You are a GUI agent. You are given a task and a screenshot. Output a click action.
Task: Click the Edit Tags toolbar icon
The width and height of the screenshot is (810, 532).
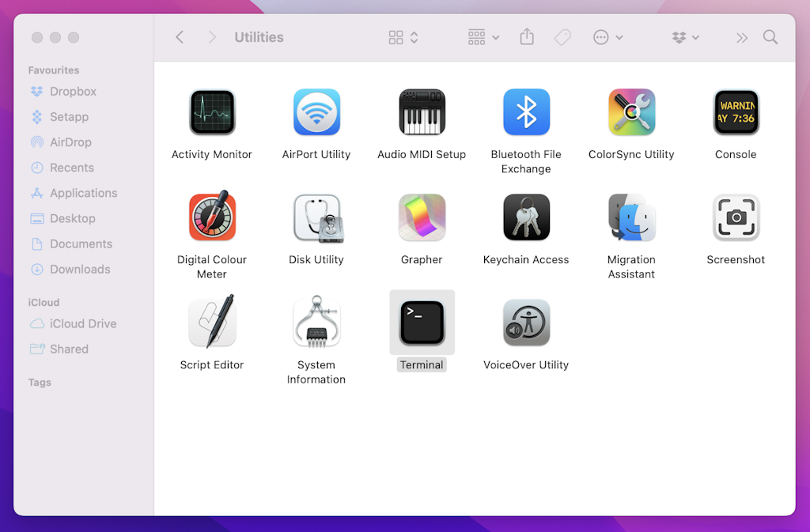[x=562, y=37]
